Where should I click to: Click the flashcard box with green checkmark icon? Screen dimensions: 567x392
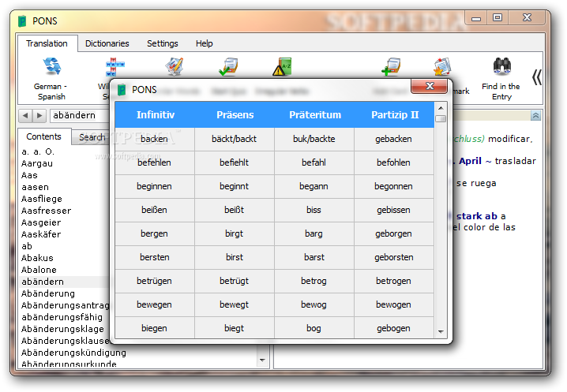click(x=228, y=66)
